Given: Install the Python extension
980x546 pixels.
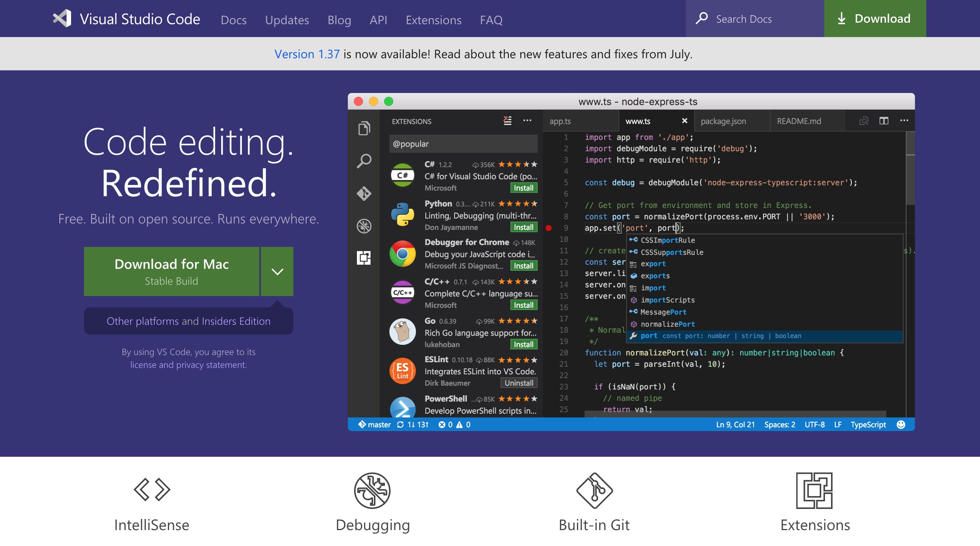Looking at the screenshot, I should point(523,227).
